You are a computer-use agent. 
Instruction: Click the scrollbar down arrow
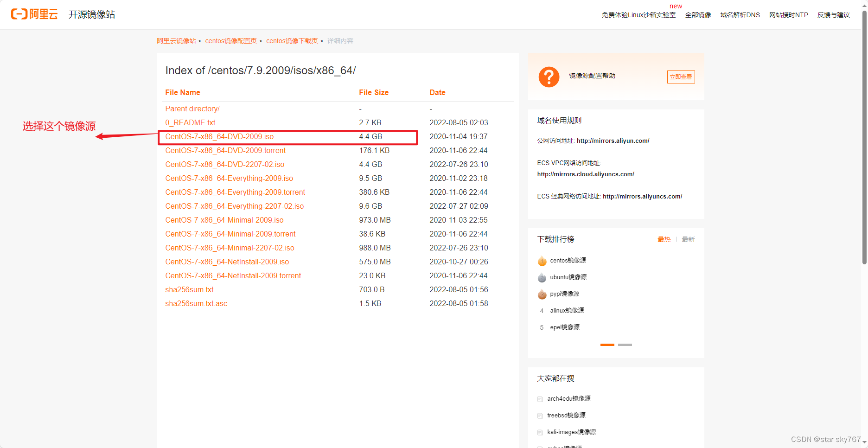point(864,443)
